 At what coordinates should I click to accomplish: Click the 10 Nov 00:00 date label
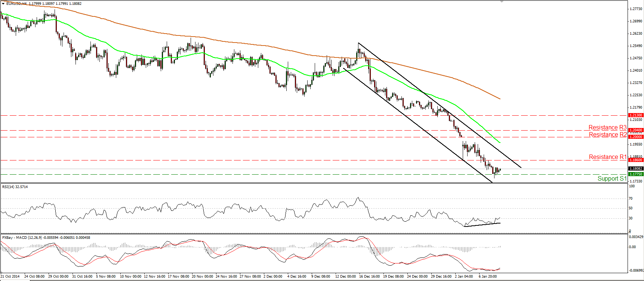pyautogui.click(x=131, y=277)
